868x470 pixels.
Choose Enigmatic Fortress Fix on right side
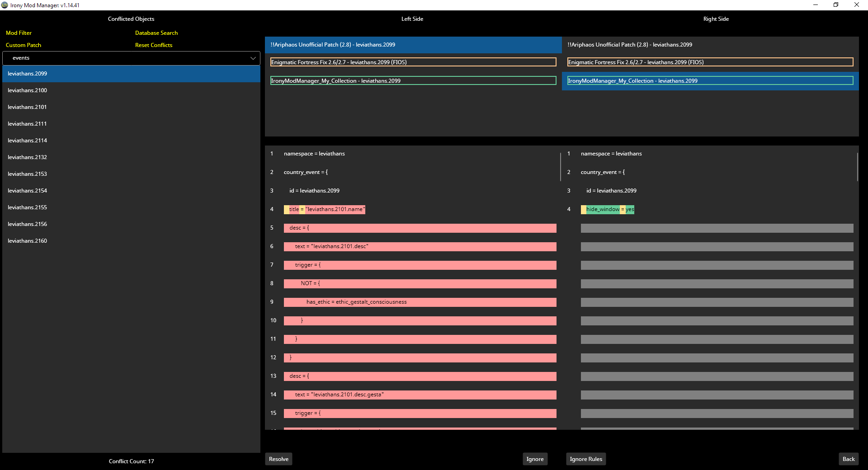[710, 62]
